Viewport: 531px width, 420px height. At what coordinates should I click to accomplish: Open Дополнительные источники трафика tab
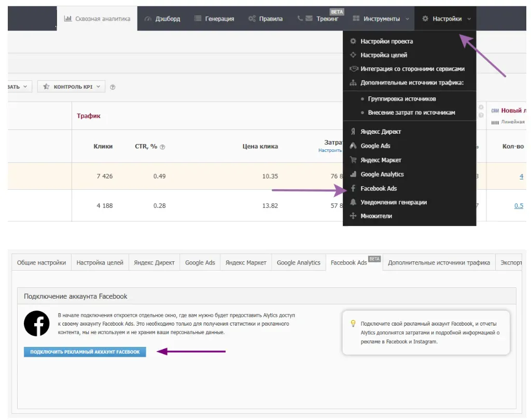click(439, 262)
